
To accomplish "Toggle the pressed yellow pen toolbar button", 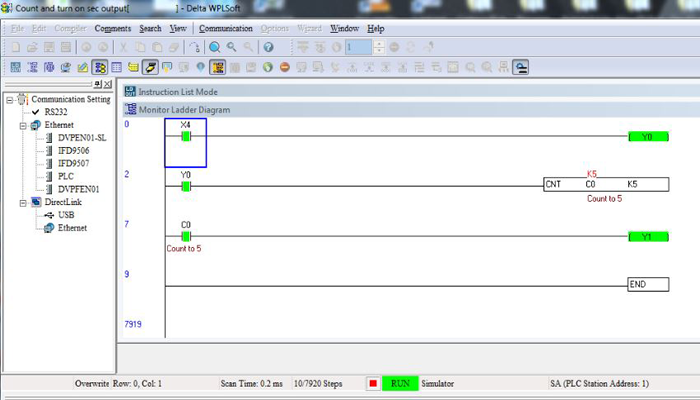I will 150,67.
